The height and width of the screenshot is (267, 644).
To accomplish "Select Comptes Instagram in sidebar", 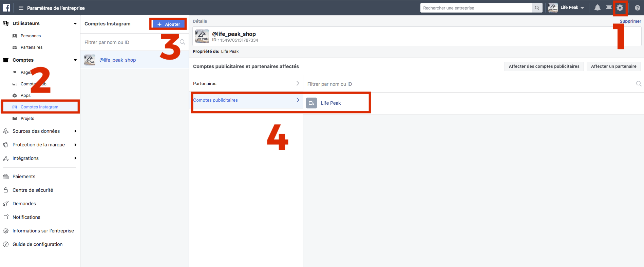I will (x=40, y=107).
